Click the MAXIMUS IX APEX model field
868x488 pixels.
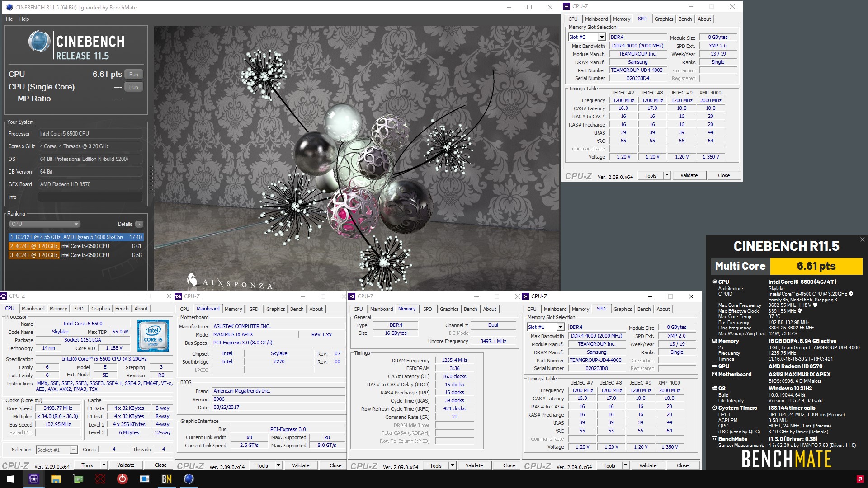click(255, 334)
